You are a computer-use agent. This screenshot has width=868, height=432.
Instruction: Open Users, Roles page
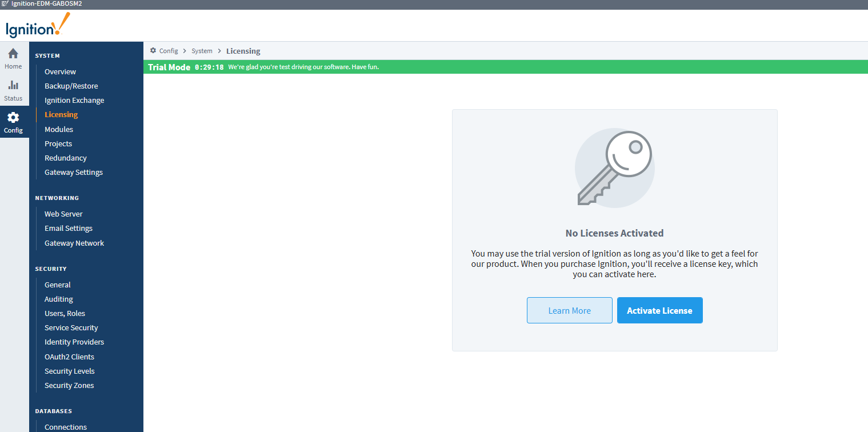point(65,313)
